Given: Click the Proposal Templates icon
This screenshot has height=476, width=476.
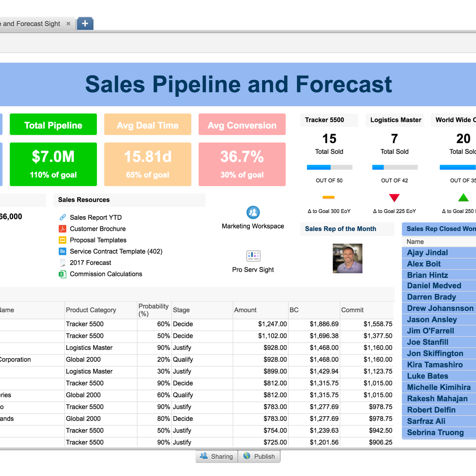Looking at the screenshot, I should coord(62,240).
